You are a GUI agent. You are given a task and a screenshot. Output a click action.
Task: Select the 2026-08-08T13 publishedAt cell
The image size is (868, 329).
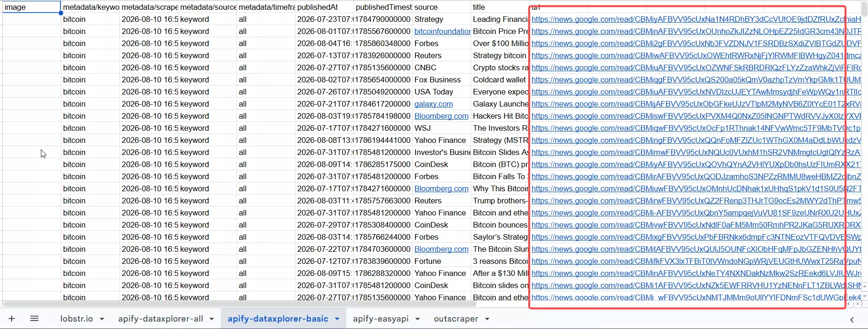tap(325, 140)
